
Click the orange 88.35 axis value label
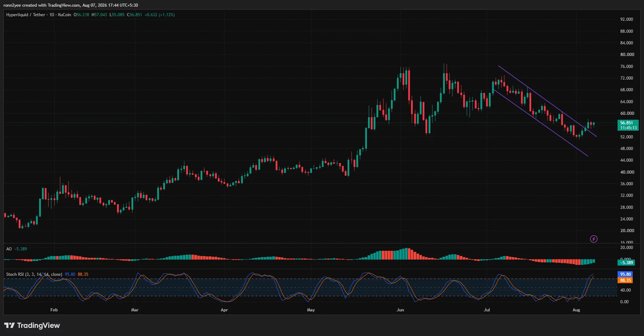click(x=625, y=280)
